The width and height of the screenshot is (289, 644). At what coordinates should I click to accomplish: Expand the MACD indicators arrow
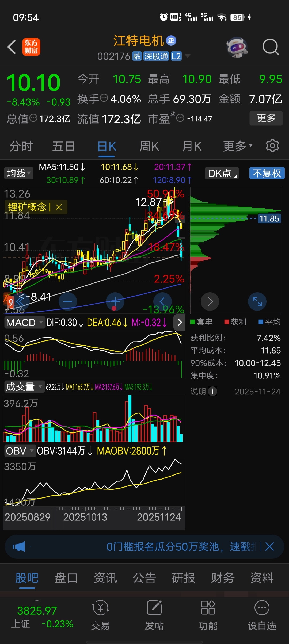click(x=180, y=323)
